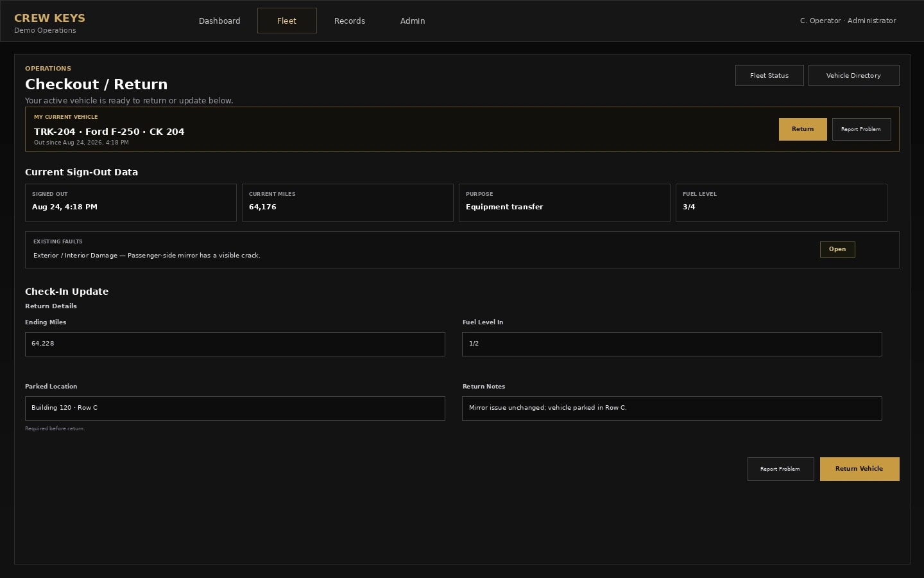The width and height of the screenshot is (924, 578).
Task: Edit the Ending Miles field
Action: pos(235,344)
